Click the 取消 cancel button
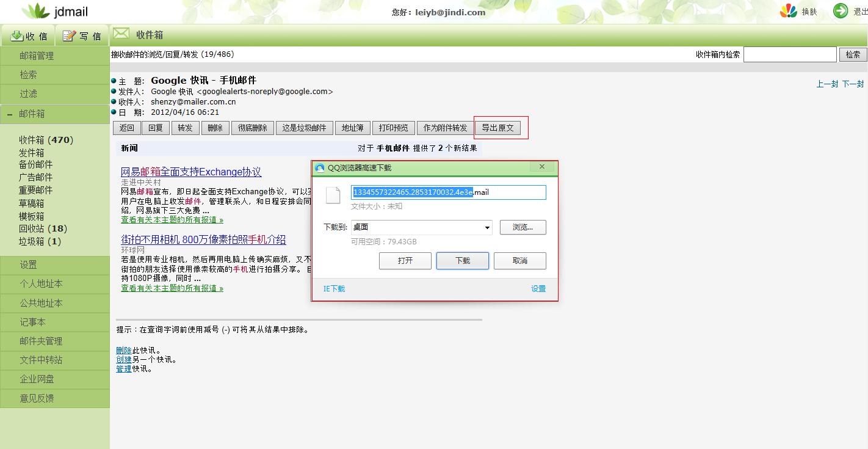The width and height of the screenshot is (868, 449). coord(520,261)
